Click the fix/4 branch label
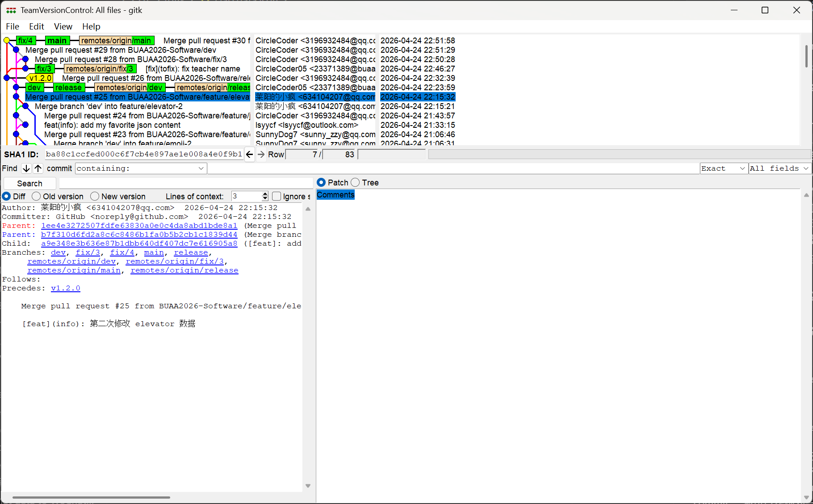 click(25, 41)
